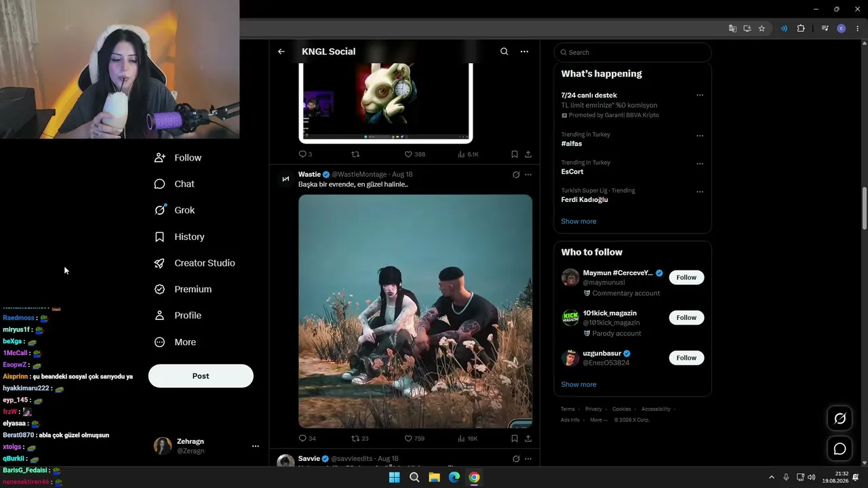
Task: Open Grok actions on the Wastie post
Action: (x=516, y=175)
